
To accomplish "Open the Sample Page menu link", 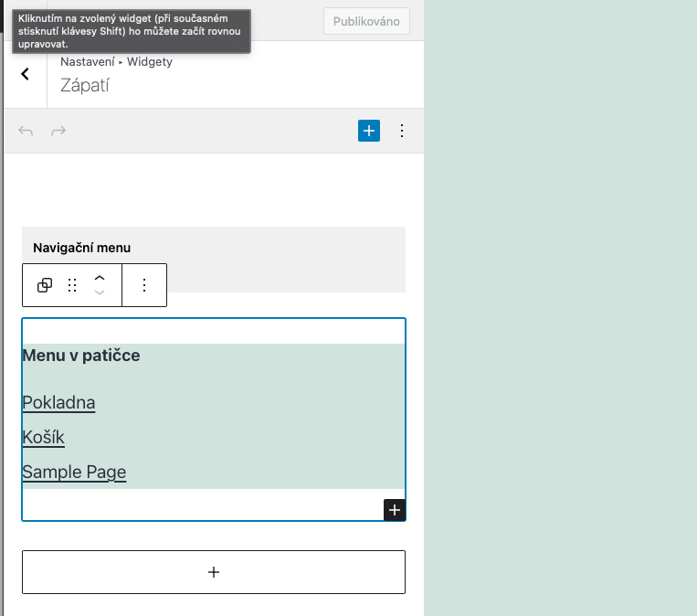I will [74, 472].
